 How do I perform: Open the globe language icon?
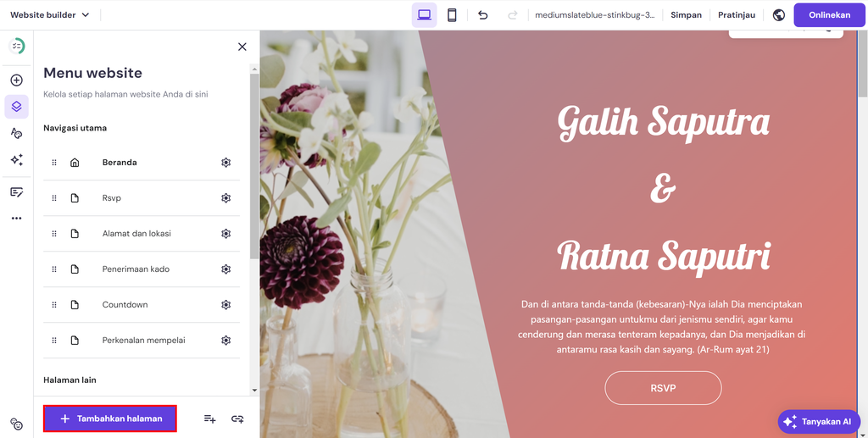[x=779, y=15]
